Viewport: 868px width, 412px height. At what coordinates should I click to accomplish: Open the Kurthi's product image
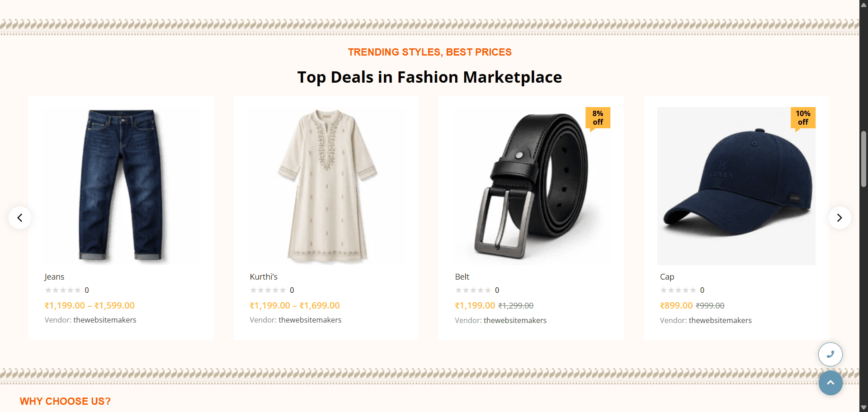326,185
